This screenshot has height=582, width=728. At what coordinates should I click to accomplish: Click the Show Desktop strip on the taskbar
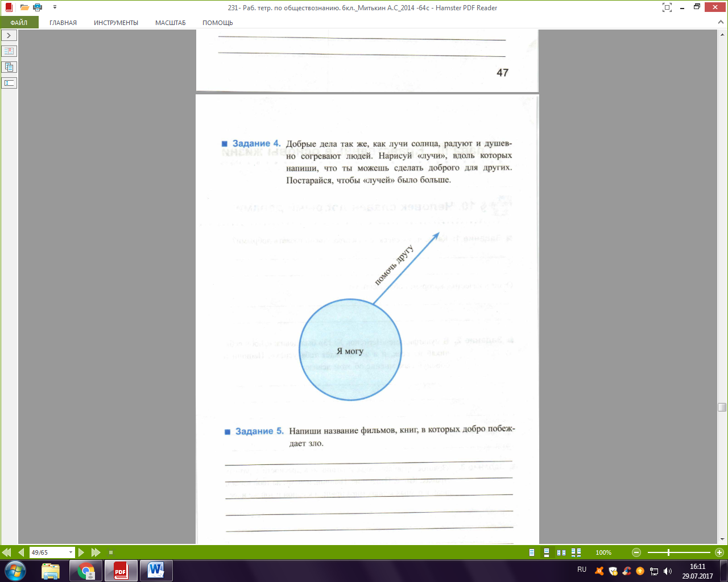723,571
